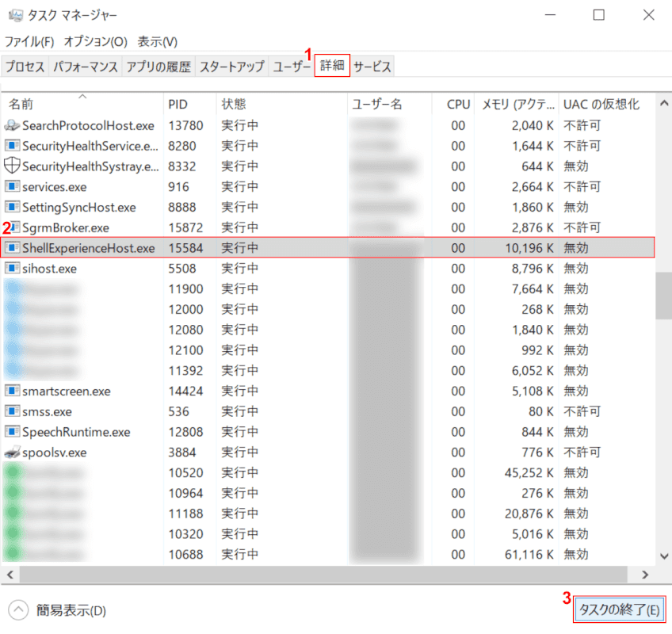Click memory value 20,876 K
The image size is (672, 634).
tap(529, 514)
